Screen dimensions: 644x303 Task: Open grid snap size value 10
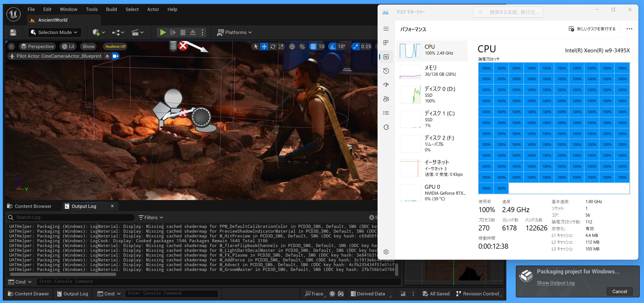click(322, 46)
